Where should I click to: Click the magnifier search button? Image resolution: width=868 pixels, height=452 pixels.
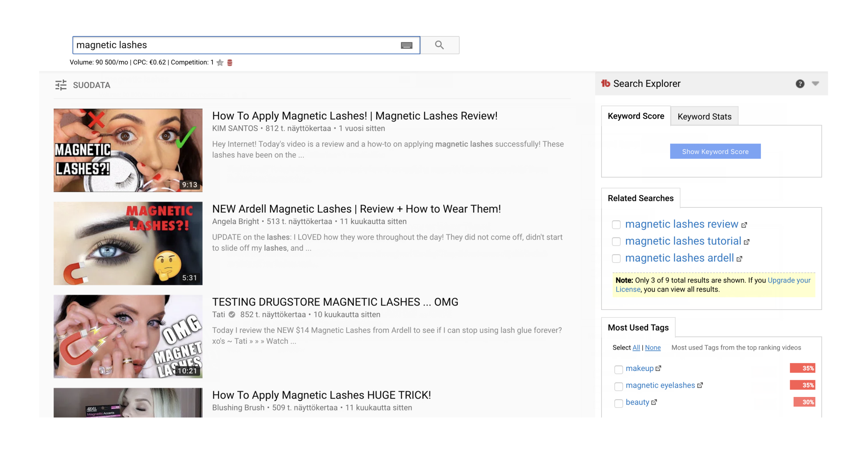(439, 45)
